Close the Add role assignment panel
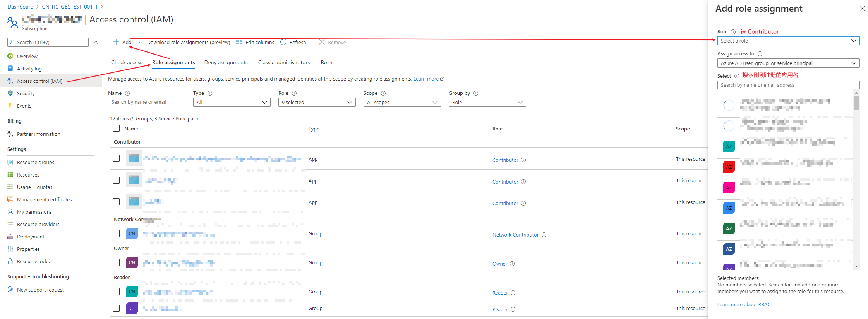The height and width of the screenshot is (319, 868). pyautogui.click(x=862, y=9)
